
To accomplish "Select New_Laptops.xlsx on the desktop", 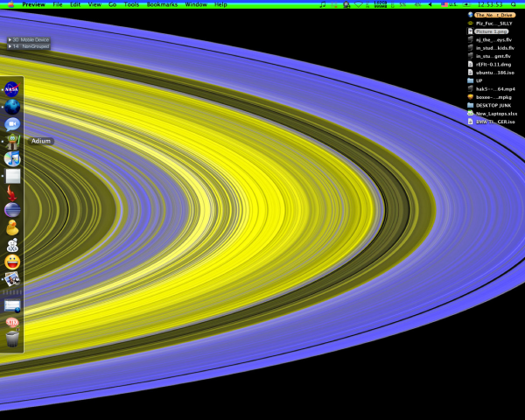I will coord(493,114).
